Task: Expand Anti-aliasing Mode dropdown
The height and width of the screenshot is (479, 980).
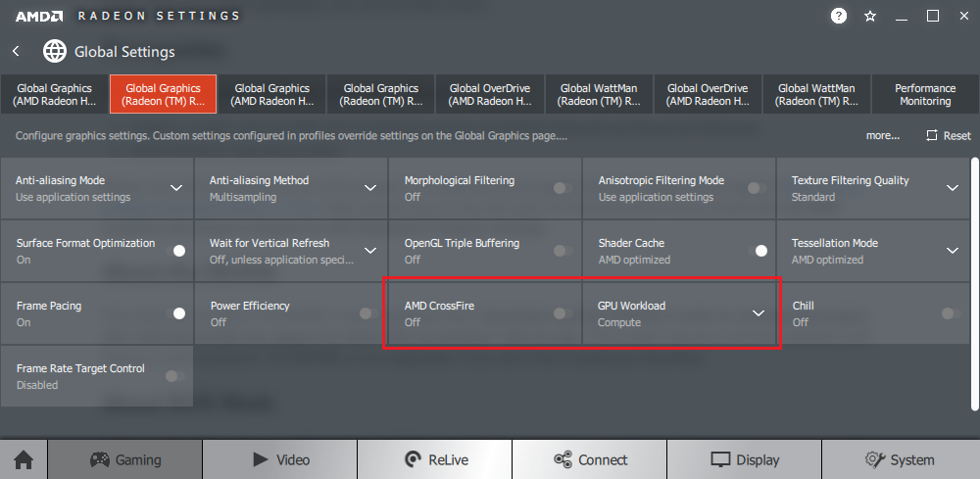Action: [176, 188]
